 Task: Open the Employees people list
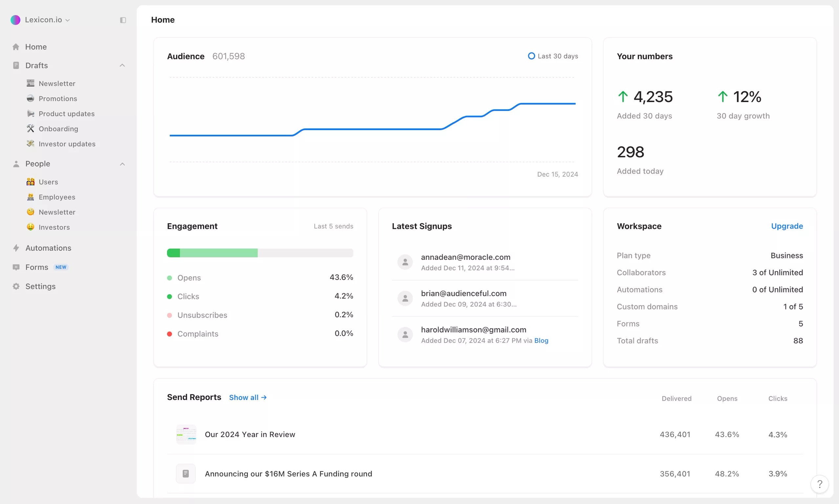(x=57, y=197)
